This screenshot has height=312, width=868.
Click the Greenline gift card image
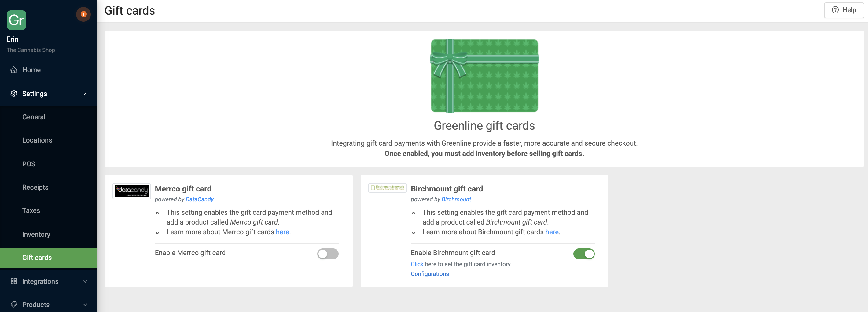pos(484,76)
